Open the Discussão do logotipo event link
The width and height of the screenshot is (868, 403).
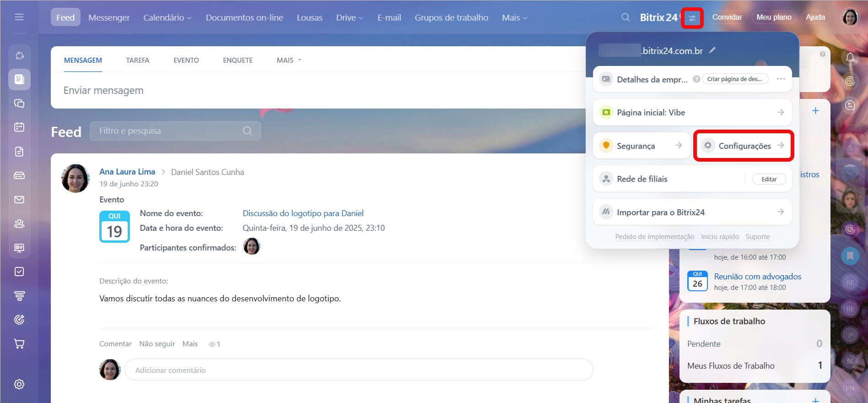point(303,213)
